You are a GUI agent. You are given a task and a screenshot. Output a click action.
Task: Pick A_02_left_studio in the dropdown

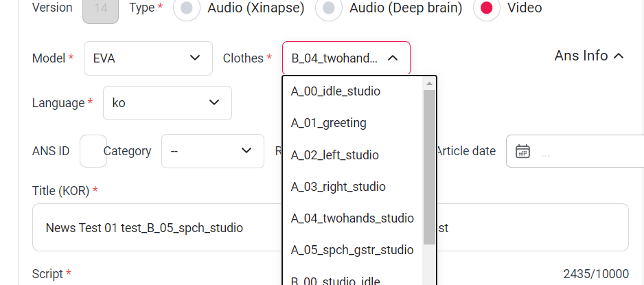coord(335,155)
